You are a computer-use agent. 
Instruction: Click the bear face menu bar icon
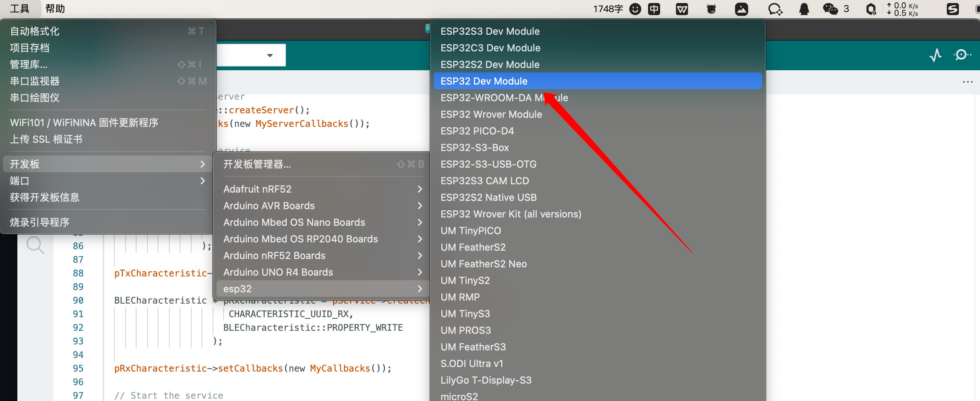point(711,9)
